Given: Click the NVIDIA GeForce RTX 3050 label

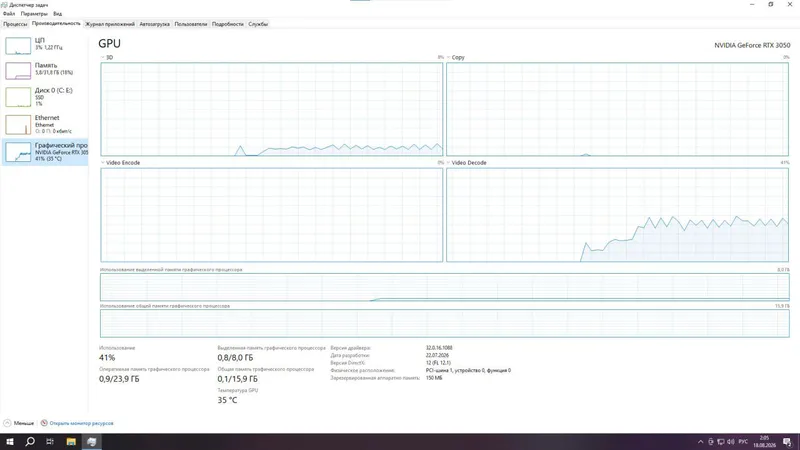Looking at the screenshot, I should pos(752,45).
